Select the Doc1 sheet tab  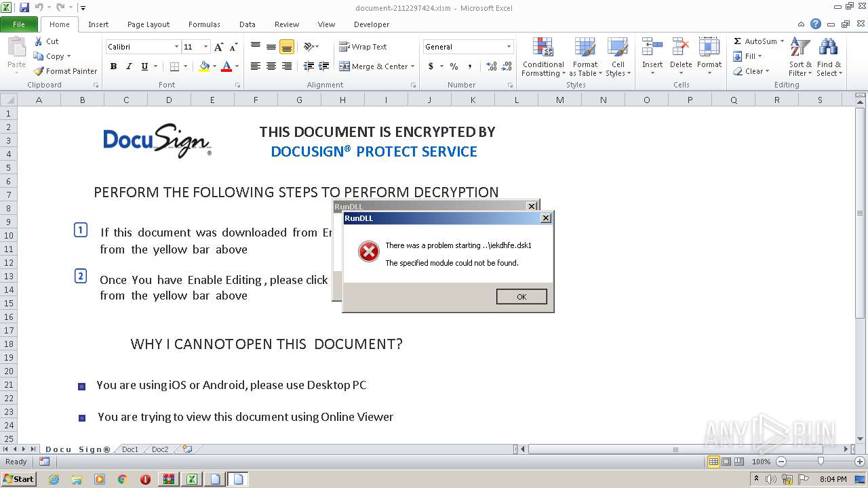tap(130, 449)
